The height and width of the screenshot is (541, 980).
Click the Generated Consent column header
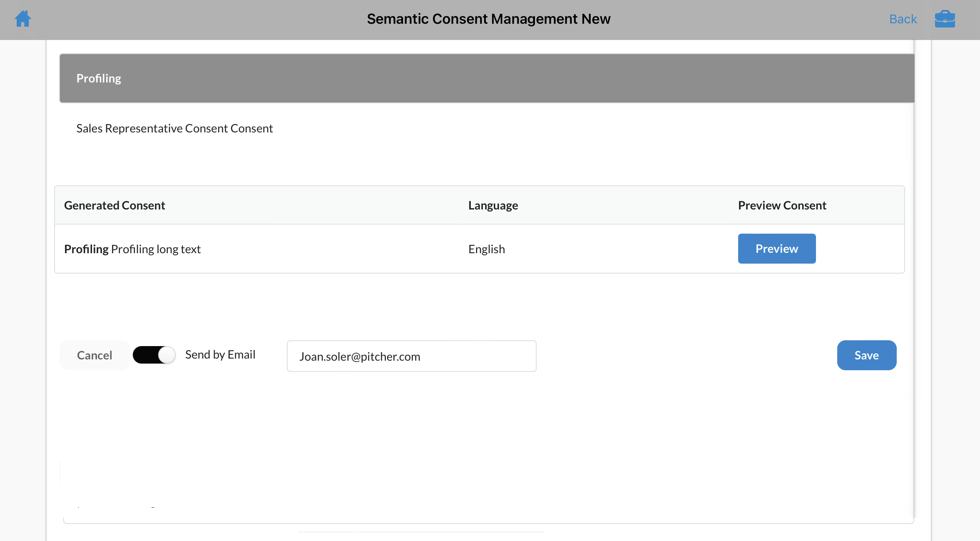(x=114, y=205)
